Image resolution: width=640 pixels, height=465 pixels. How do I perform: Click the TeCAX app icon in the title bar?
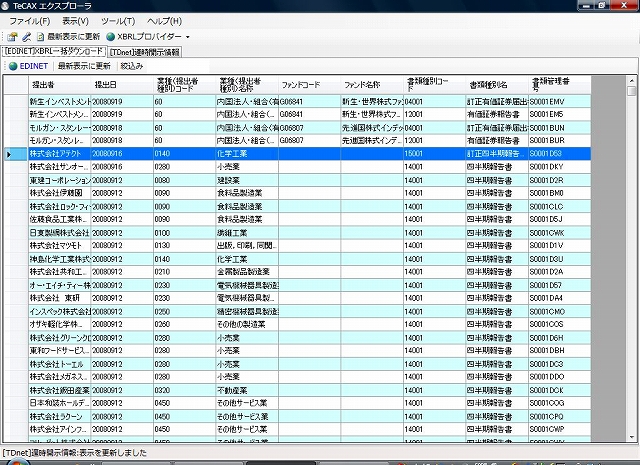tap(8, 6)
